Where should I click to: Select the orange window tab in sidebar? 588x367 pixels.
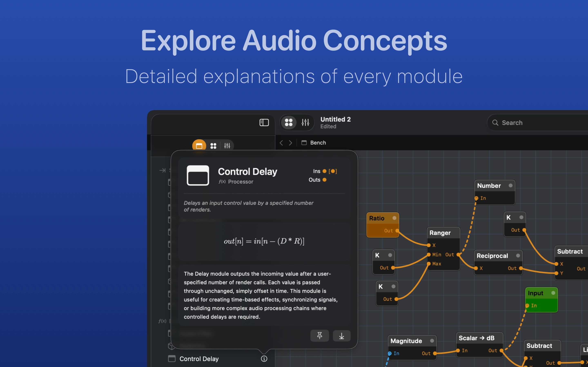tap(199, 146)
